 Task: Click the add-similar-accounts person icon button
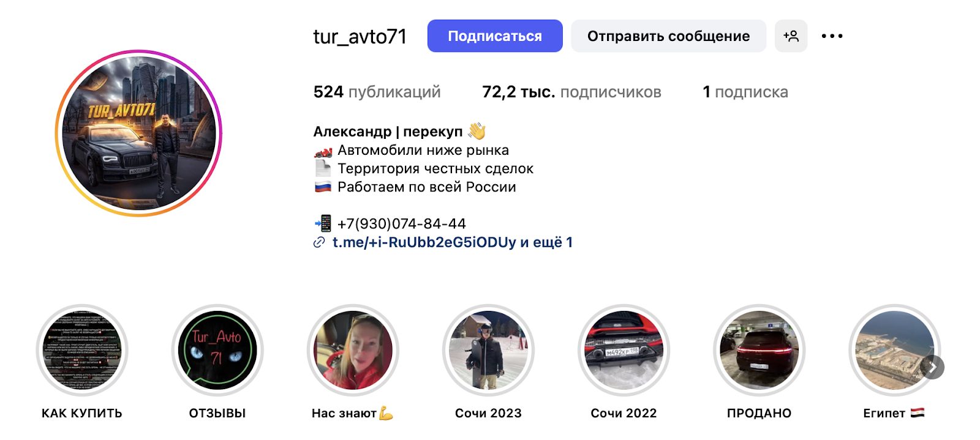click(791, 36)
